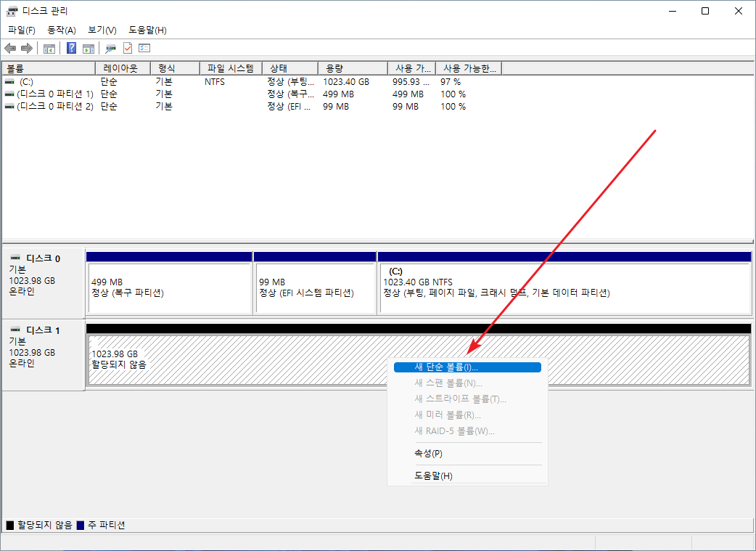Viewport: 756px width, 551px height.
Task: Select 도움말(H) in the context menu
Action: point(433,476)
